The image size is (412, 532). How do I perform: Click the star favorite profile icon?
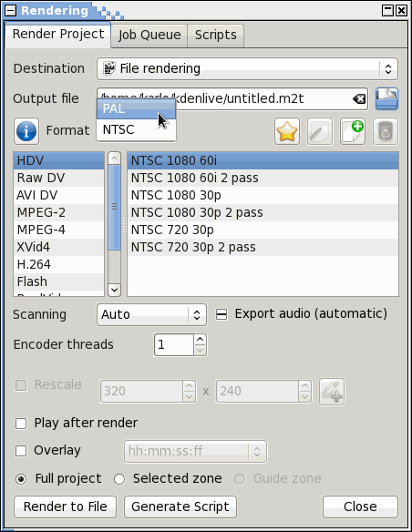pos(287,131)
